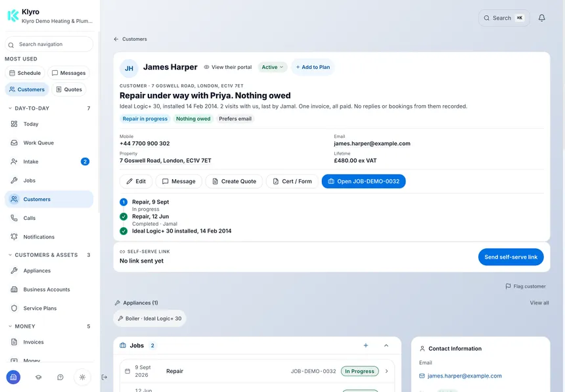Image resolution: width=565 pixels, height=392 pixels.
Task: Toggle theme with the sun icon
Action: [82, 378]
